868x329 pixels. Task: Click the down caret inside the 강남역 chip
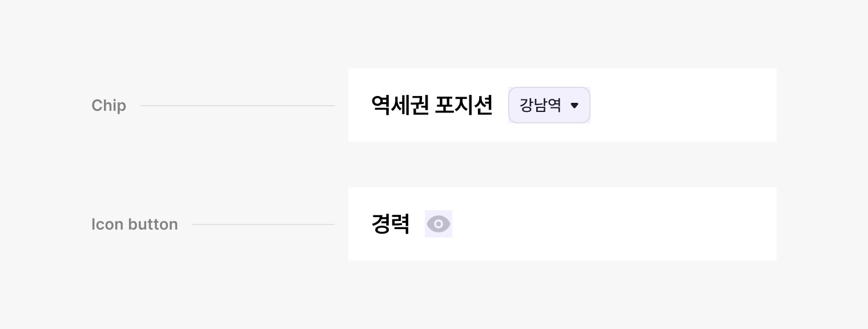point(574,106)
